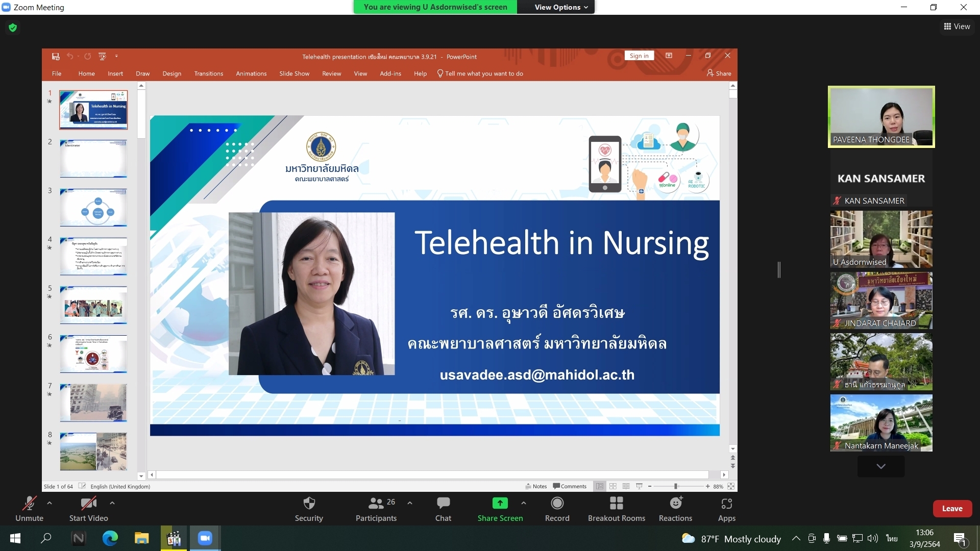Screen dimensions: 980x551
Task: Click down arrow of slide scrollbar
Action: pos(733,449)
